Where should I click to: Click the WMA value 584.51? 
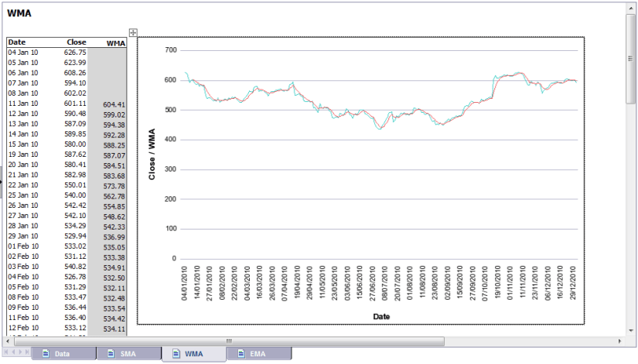point(114,165)
